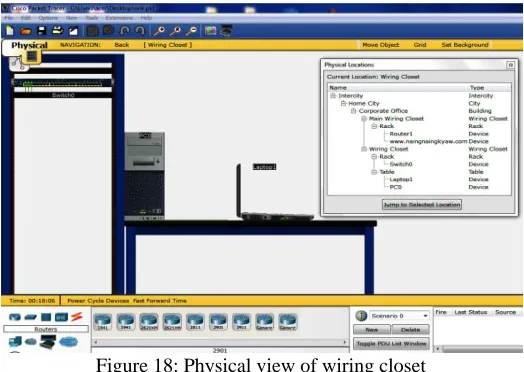Click the Physical workspace tab
This screenshot has width=524, height=372.
click(x=29, y=45)
